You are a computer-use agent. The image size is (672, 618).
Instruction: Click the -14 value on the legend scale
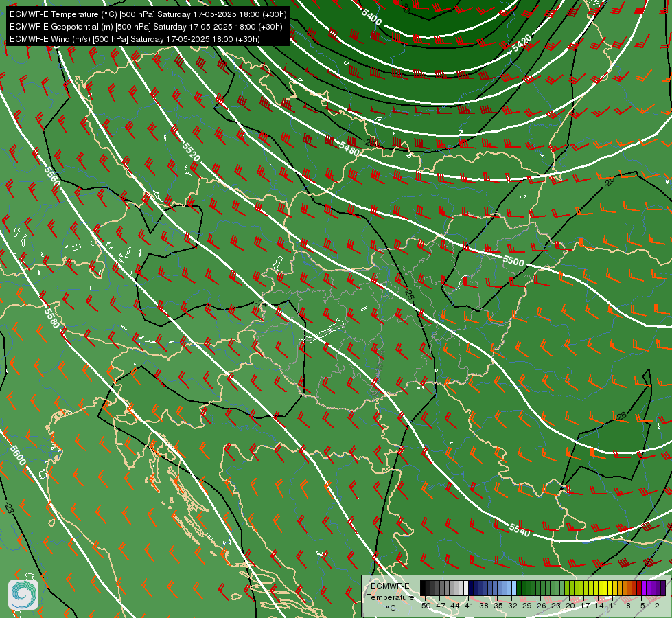point(598,606)
